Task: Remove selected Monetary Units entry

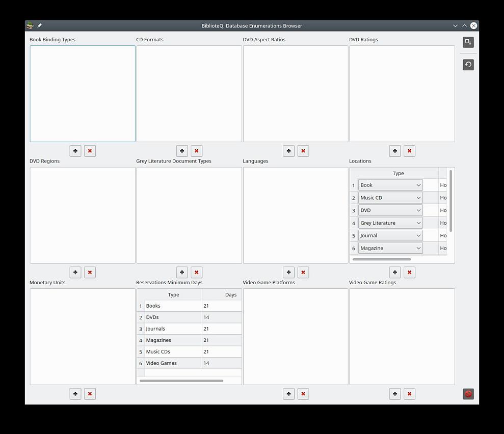Action: [90, 394]
